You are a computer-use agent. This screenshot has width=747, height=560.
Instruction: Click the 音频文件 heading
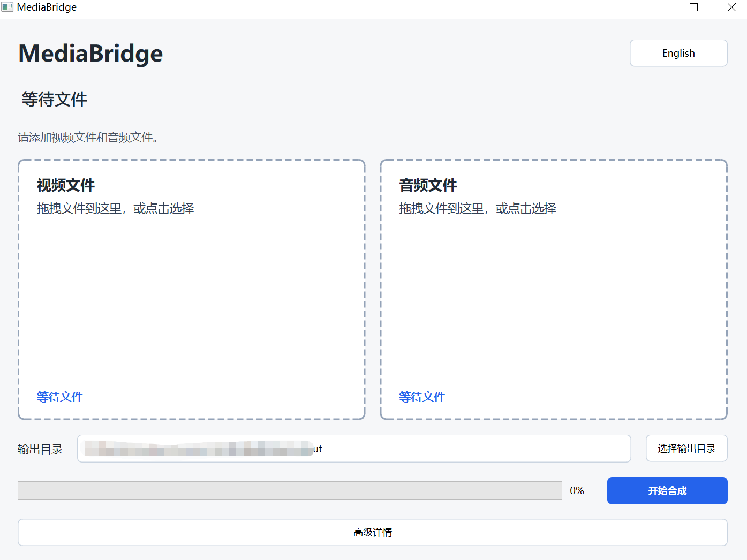[428, 185]
